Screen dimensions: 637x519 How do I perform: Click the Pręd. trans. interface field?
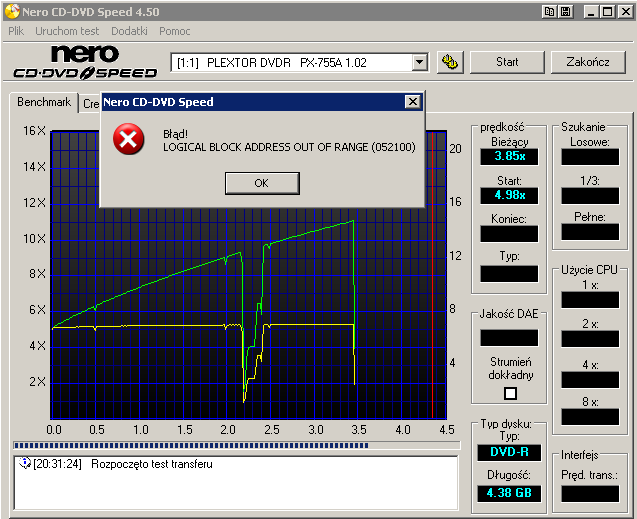pyautogui.click(x=590, y=494)
